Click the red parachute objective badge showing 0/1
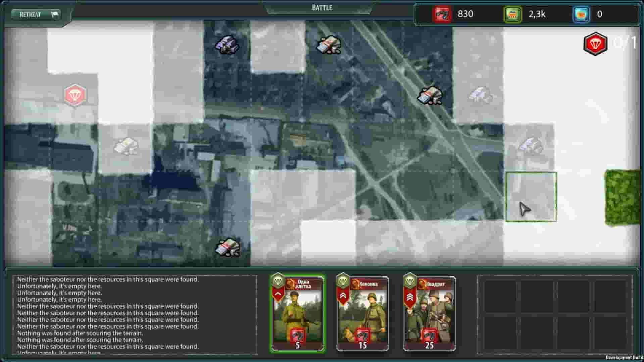The image size is (644, 362). (595, 43)
